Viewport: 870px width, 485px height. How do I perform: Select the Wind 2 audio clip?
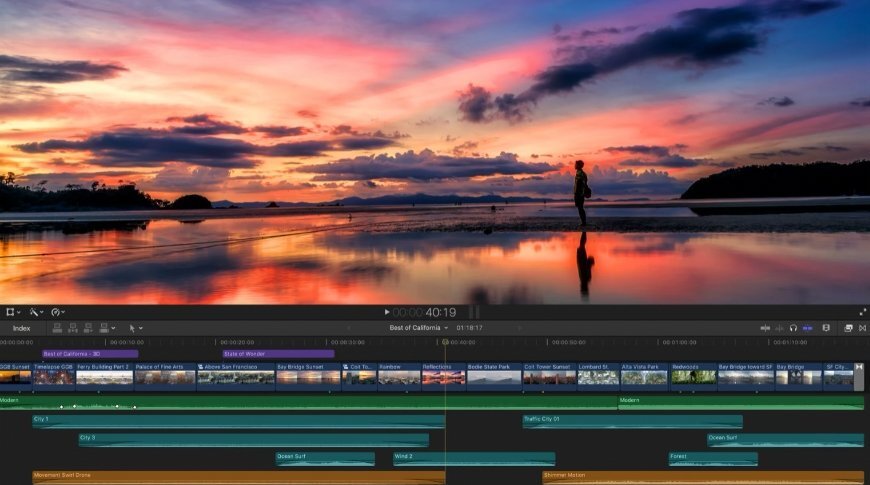click(474, 459)
